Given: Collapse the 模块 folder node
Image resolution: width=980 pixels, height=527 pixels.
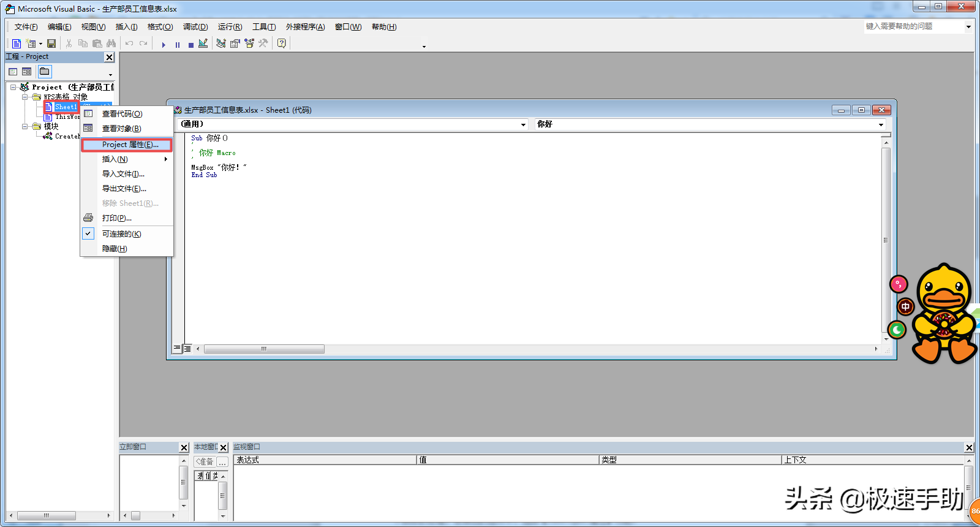Looking at the screenshot, I should pos(25,126).
